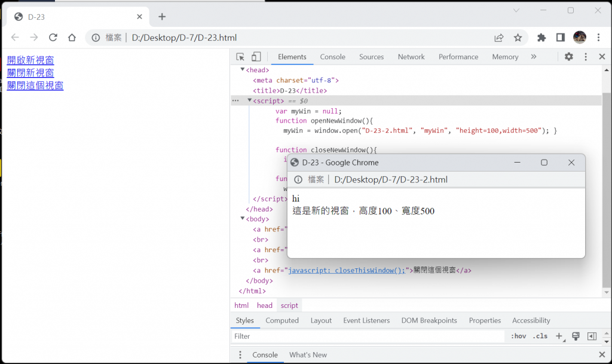Open the Event Listeners pane tab
The height and width of the screenshot is (364, 612).
pos(366,320)
